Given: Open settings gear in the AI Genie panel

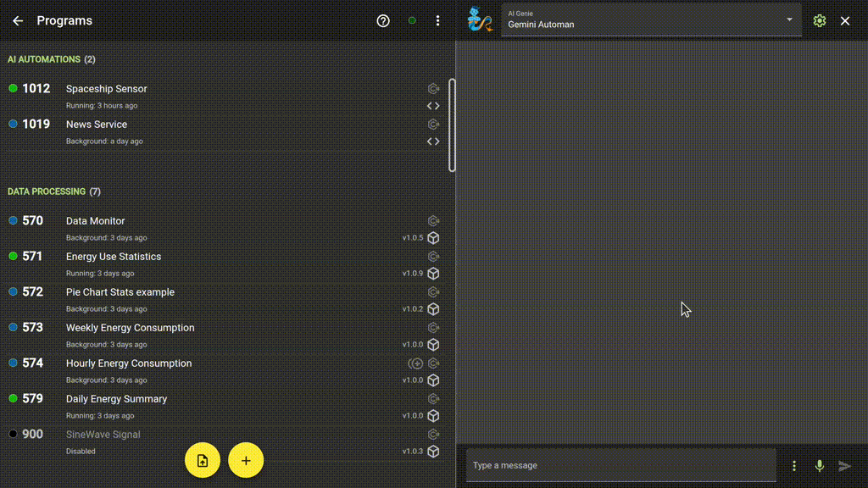Looking at the screenshot, I should pos(819,20).
